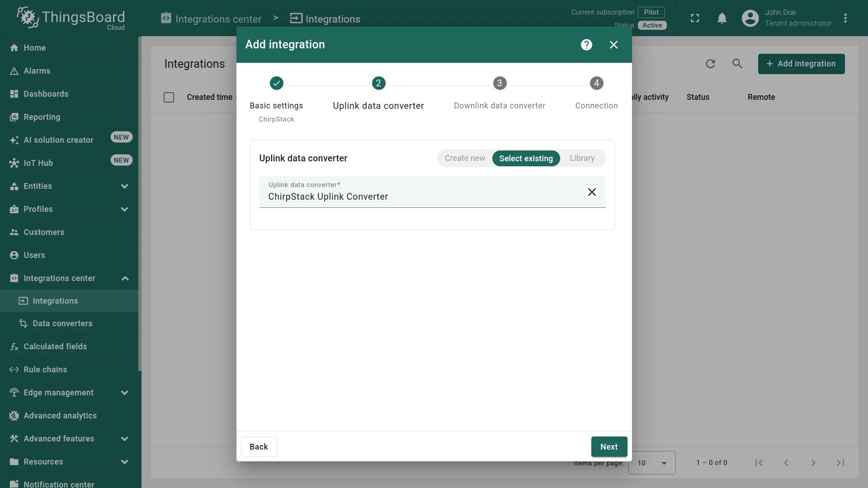Go to next page of table
This screenshot has width=868, height=488.
(x=813, y=463)
